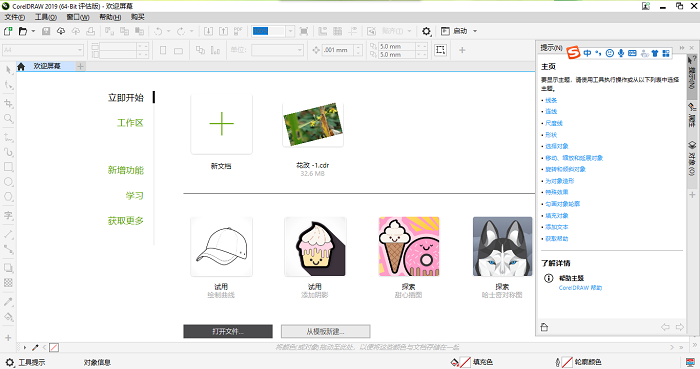Open the 文件(F) menu
Screen dimensions: 700x369
(x=15, y=17)
